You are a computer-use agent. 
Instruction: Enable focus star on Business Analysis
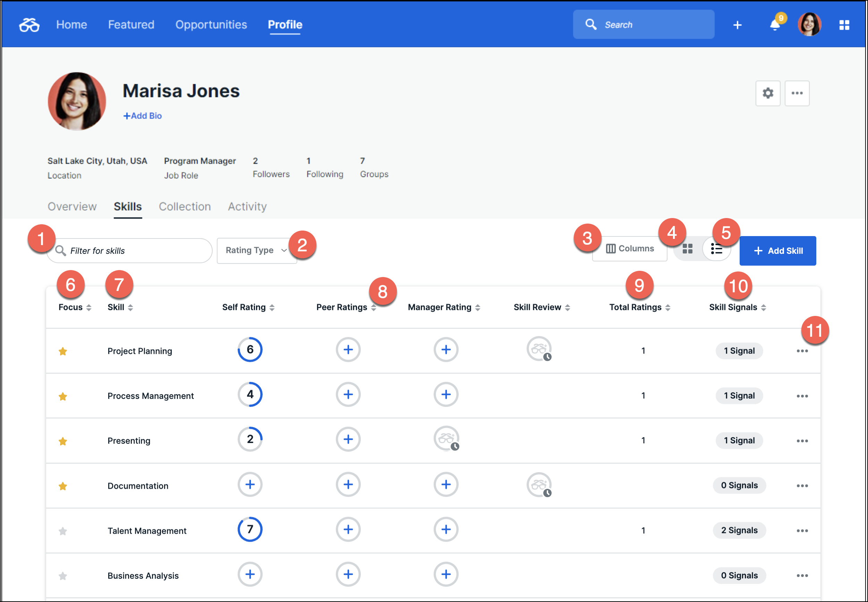(x=62, y=576)
